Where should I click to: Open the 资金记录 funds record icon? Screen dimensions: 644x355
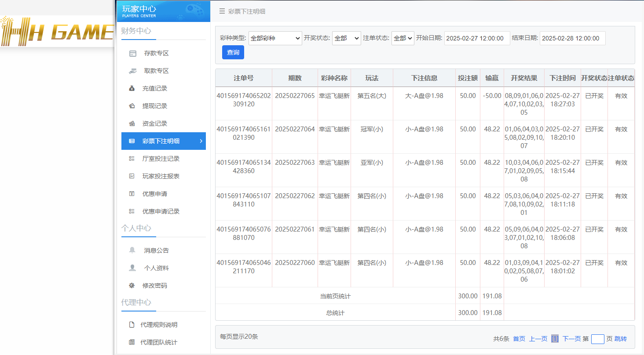coord(132,123)
